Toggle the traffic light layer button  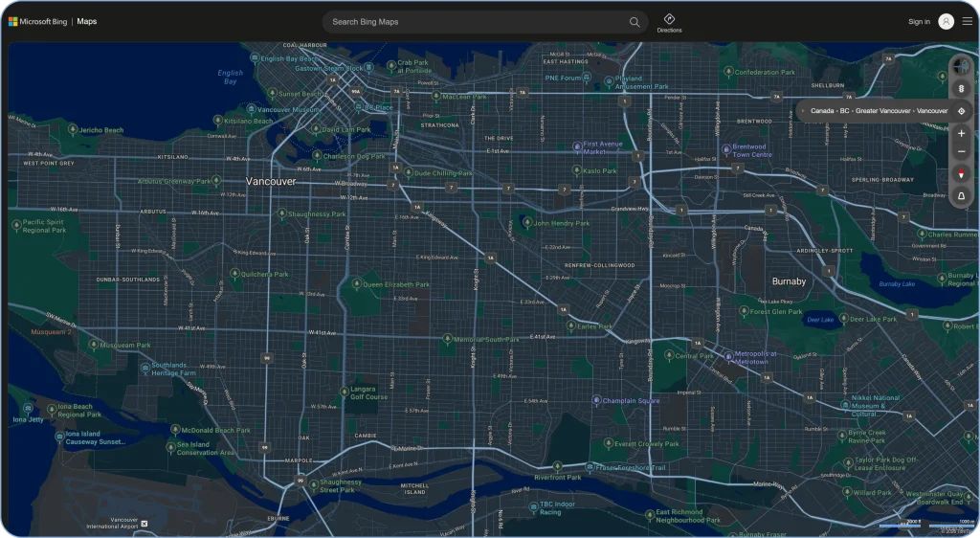[961, 89]
